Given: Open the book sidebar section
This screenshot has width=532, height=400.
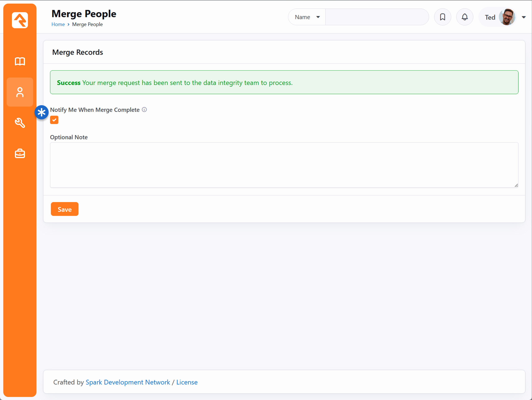Looking at the screenshot, I should click(20, 61).
